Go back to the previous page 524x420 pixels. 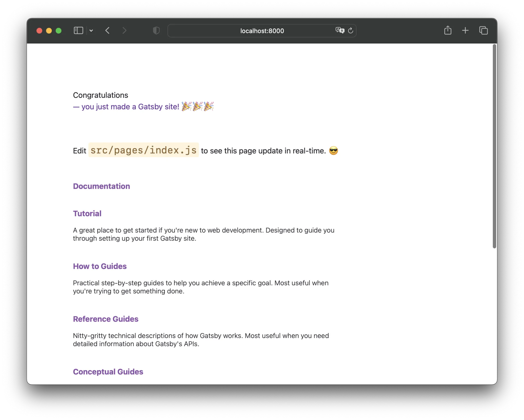coord(108,31)
